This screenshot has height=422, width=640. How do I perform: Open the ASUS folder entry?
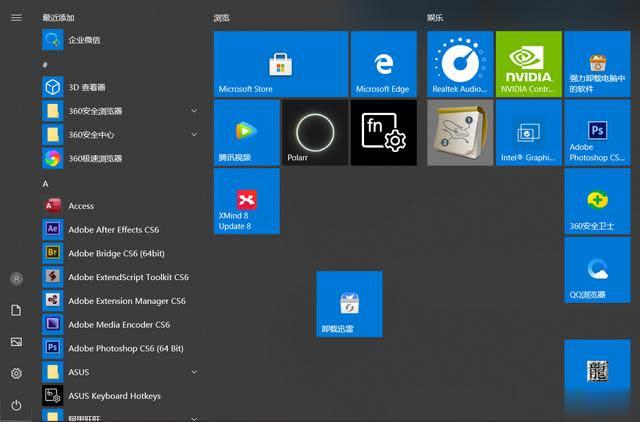[122, 372]
